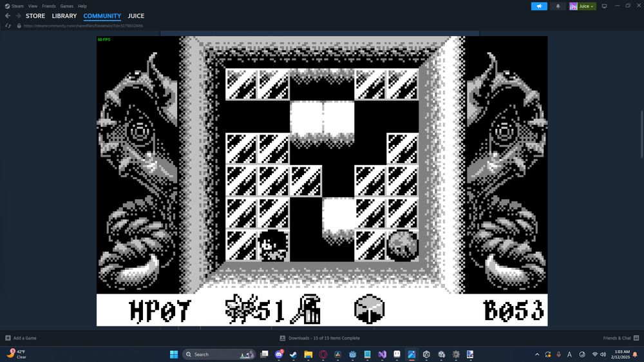Click the game screenshot image

[322, 181]
